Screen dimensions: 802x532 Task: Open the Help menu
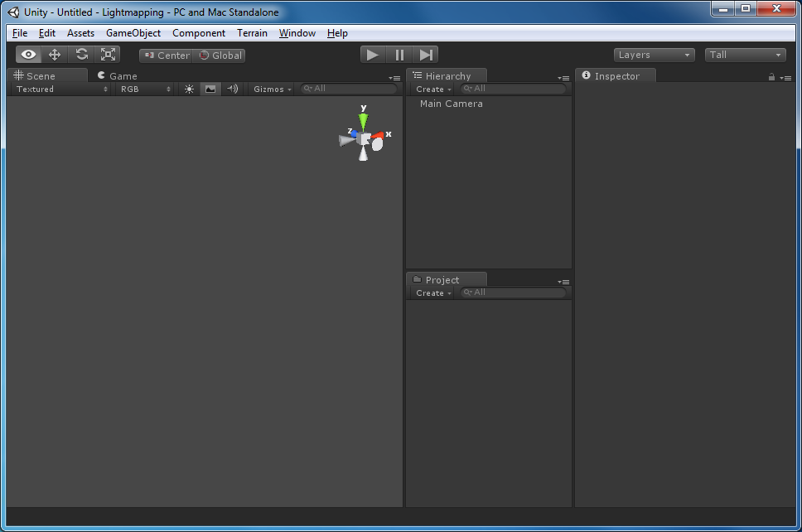point(337,33)
